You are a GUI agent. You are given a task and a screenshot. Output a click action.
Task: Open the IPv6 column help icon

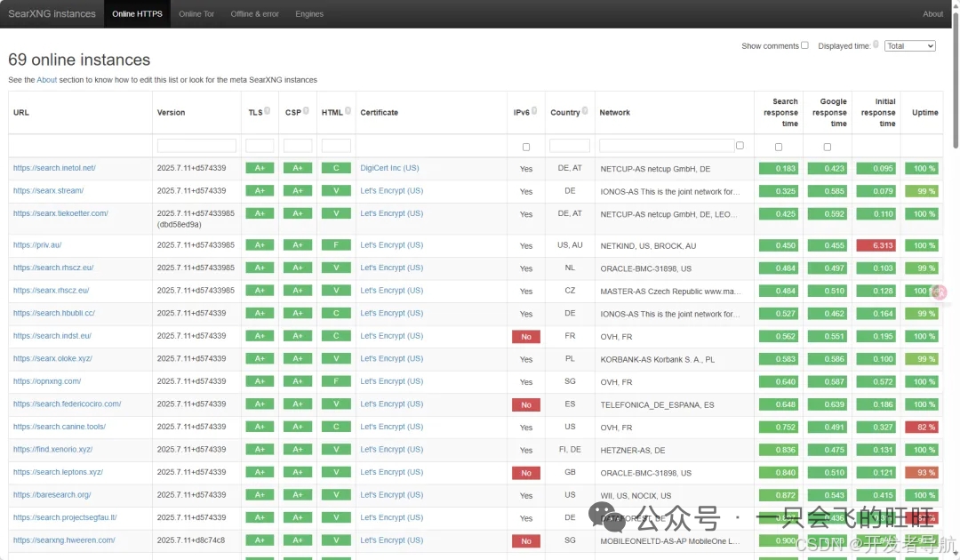534,111
